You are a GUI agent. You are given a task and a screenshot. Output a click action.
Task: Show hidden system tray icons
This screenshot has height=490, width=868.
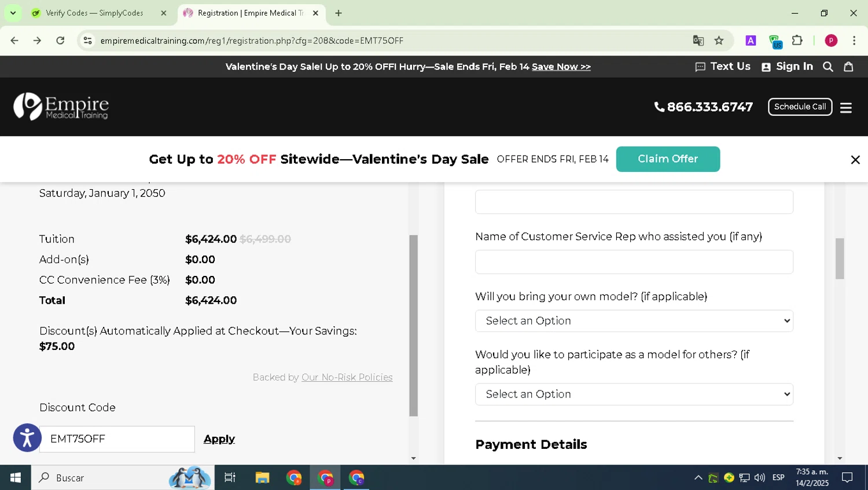click(x=698, y=478)
